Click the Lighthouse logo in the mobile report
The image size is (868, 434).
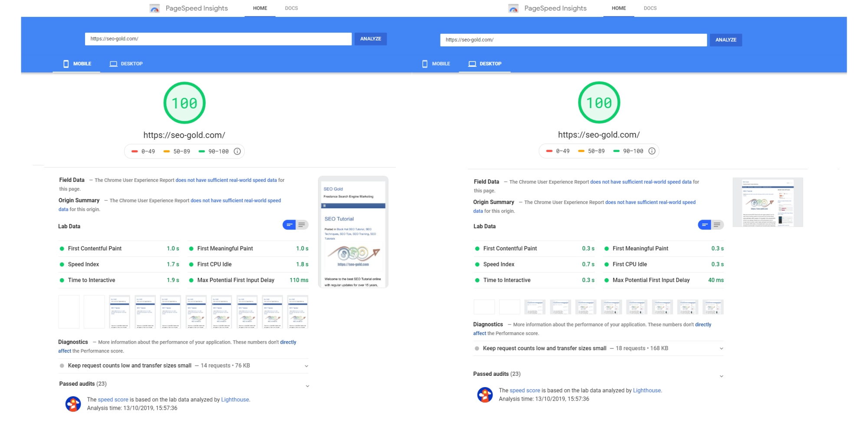(73, 404)
